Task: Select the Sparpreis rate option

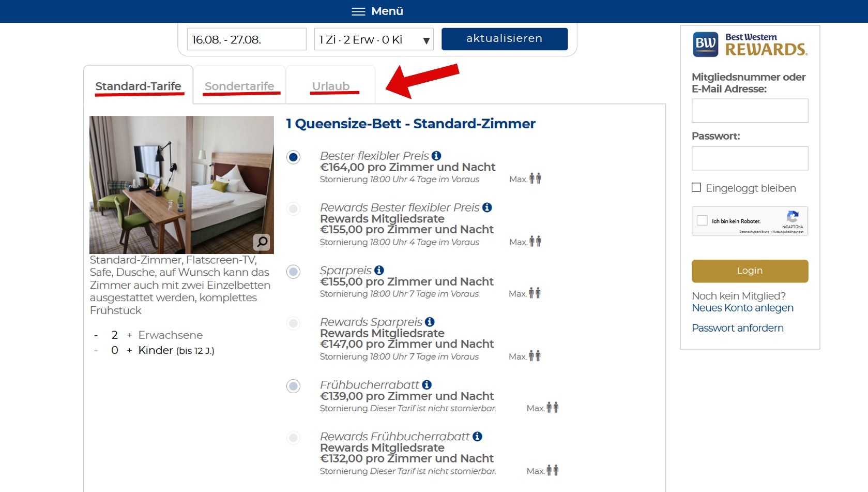Action: [x=293, y=271]
